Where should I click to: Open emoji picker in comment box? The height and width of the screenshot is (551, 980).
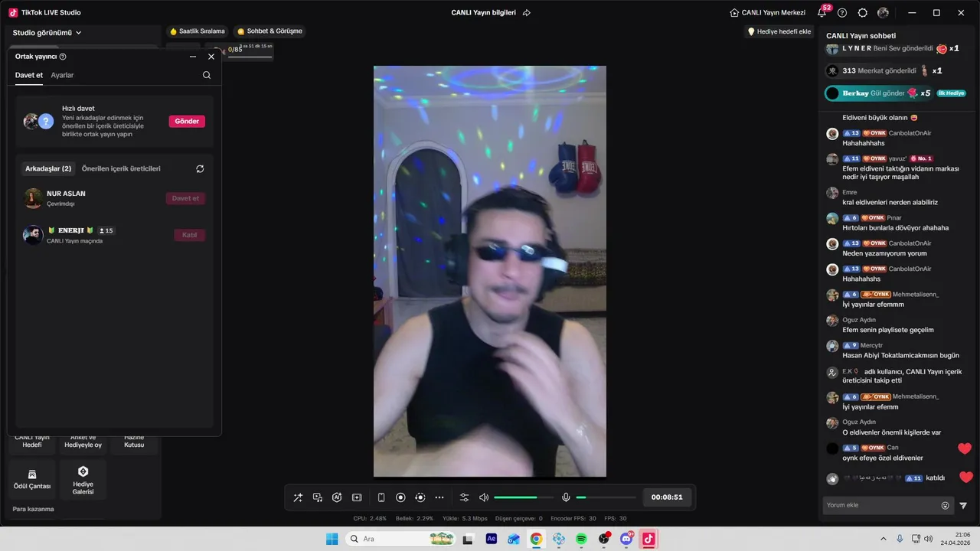945,505
